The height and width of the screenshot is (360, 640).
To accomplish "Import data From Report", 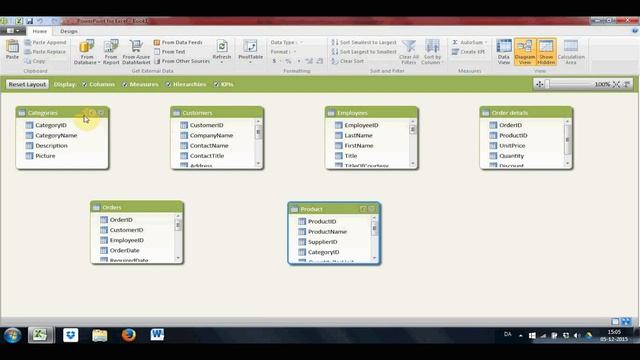I will point(111,52).
